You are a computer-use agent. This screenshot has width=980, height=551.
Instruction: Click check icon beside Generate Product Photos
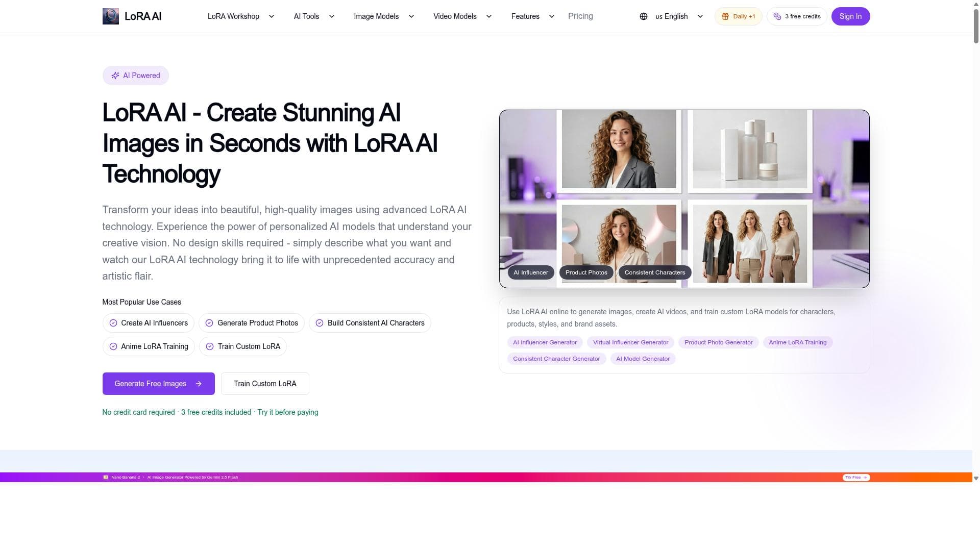point(209,323)
